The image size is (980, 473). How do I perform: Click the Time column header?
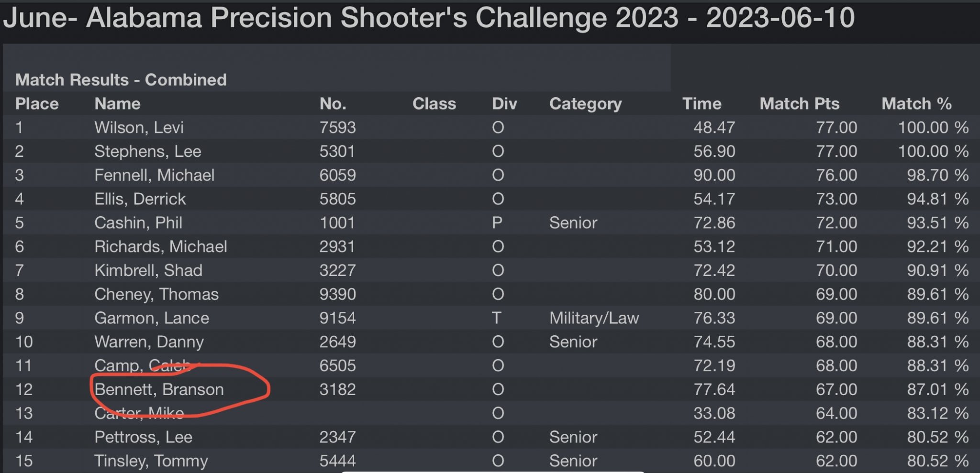(702, 104)
